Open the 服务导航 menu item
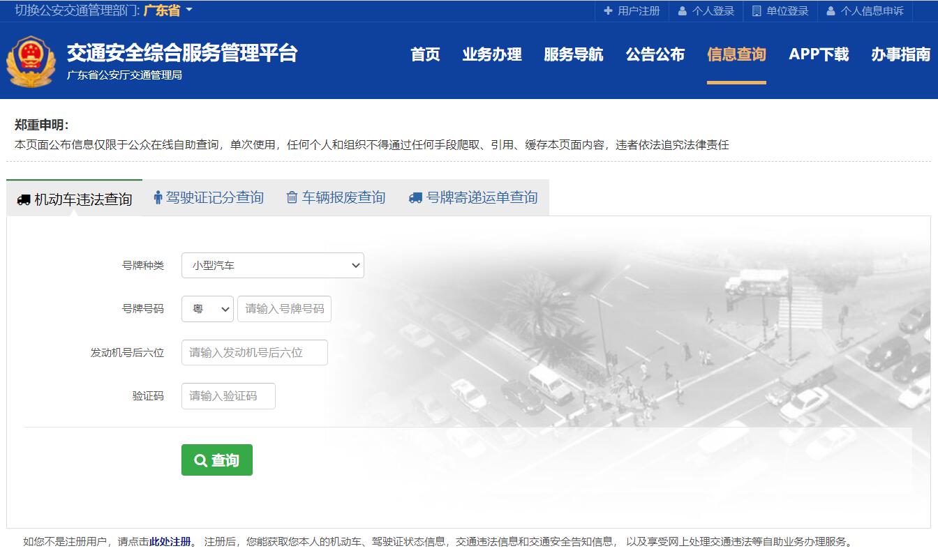 (x=573, y=54)
